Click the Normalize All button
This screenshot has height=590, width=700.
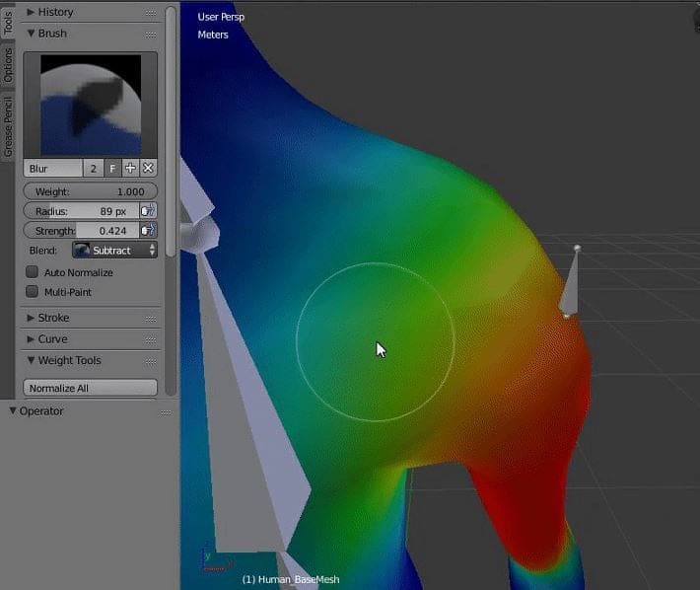point(90,388)
